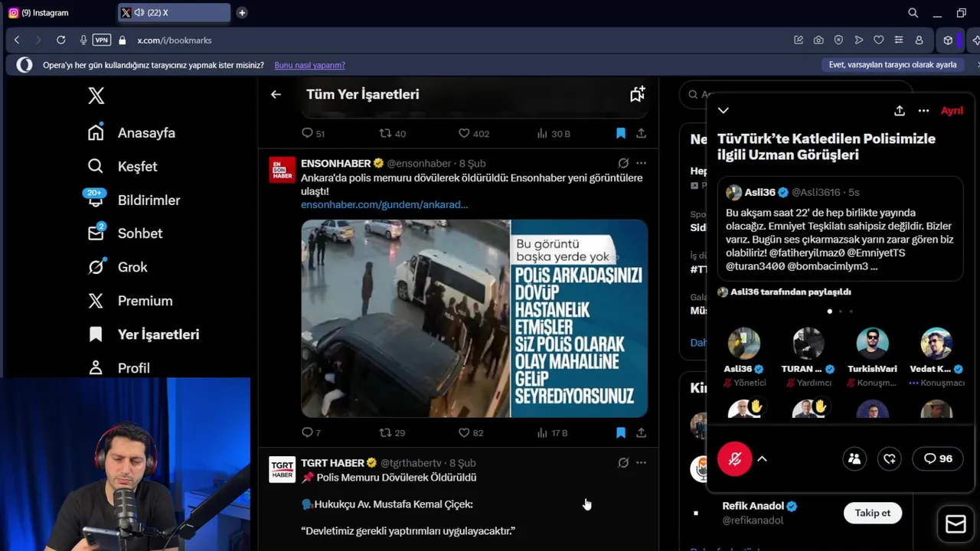The height and width of the screenshot is (551, 980).
Task: Click the address bar showing x.com/i/bookmarks
Action: tap(175, 40)
